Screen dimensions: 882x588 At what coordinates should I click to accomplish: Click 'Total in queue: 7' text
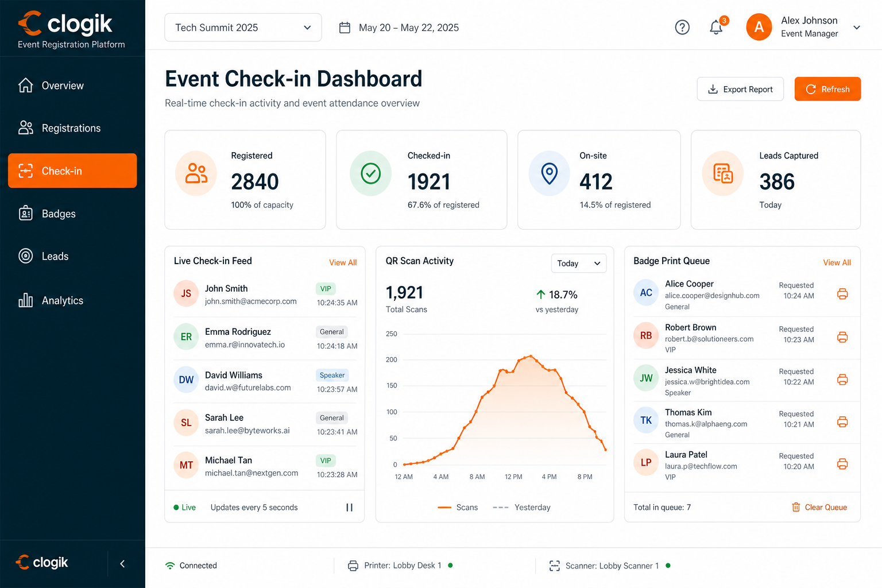(x=662, y=507)
